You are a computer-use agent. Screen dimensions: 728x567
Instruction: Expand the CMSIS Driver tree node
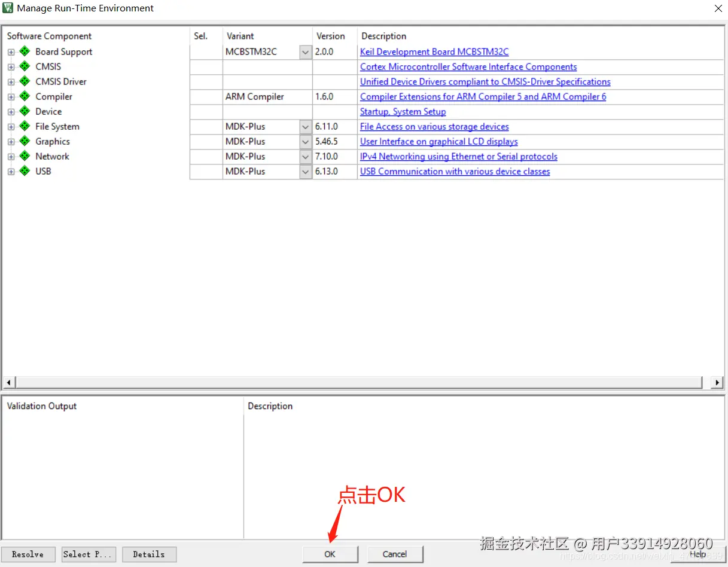[11, 82]
